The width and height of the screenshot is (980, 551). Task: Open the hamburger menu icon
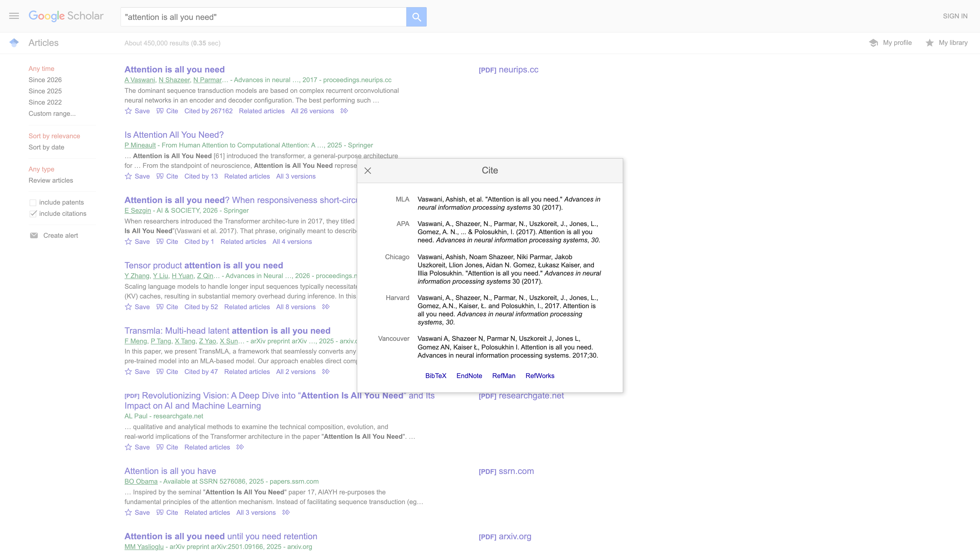(x=14, y=16)
